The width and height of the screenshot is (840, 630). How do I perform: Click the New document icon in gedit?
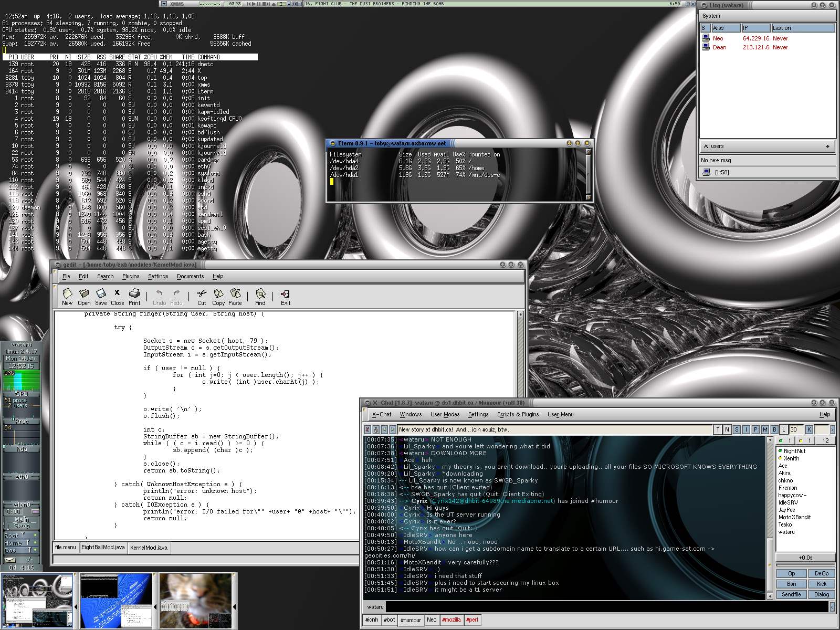click(67, 293)
